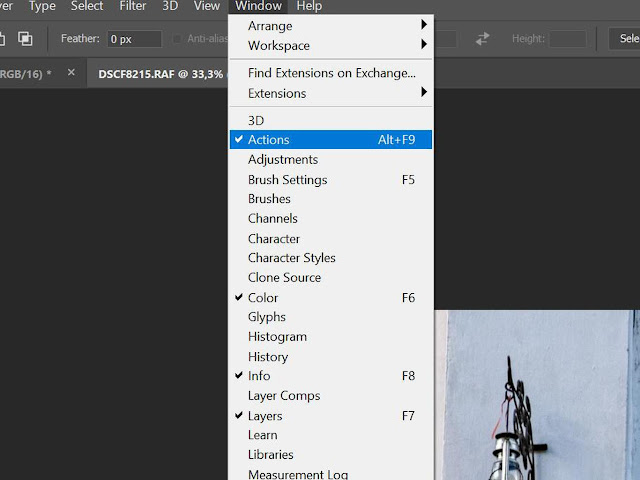The width and height of the screenshot is (640, 480).
Task: Show the Clone Source panel
Action: [331, 278]
